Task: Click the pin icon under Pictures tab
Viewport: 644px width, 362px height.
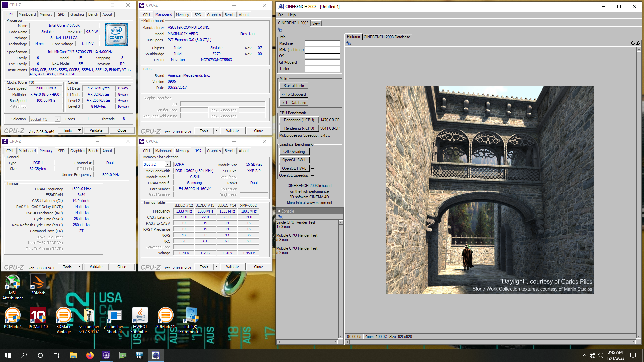Action: pyautogui.click(x=348, y=43)
